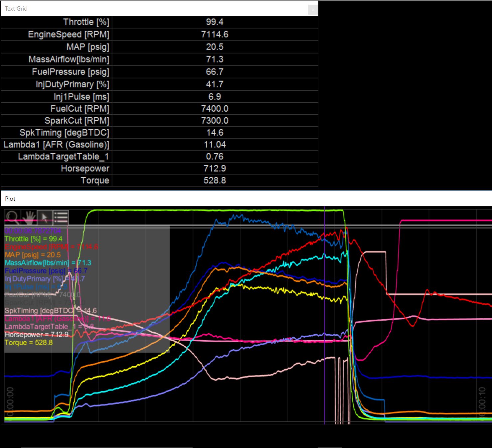
Task: Close the Text Grid panel
Action: [x=313, y=10]
